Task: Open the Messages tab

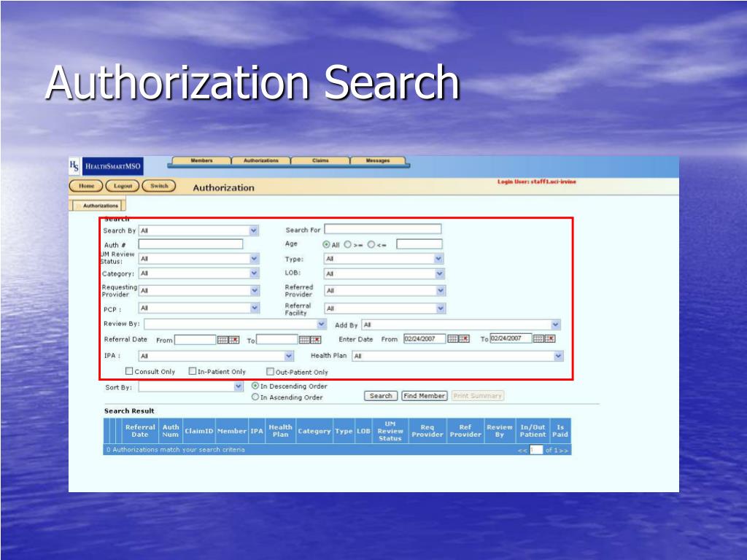Action: 378,161
